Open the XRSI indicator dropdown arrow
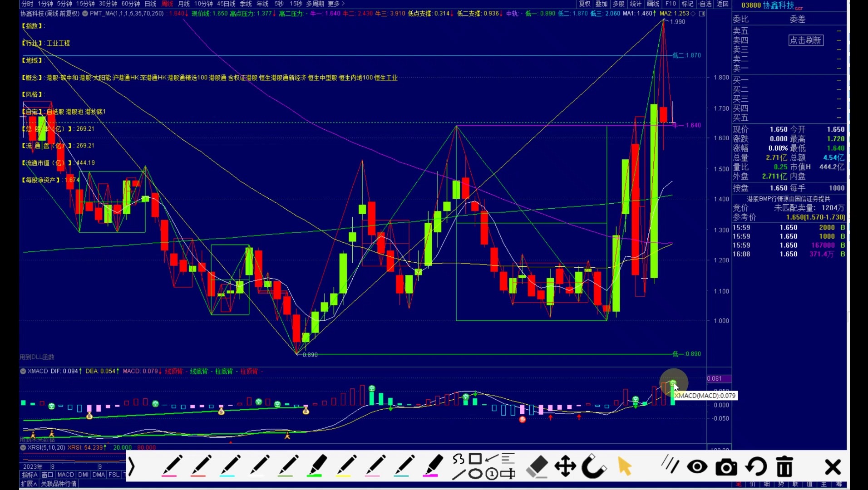Screen dimensions: 868x490 point(23,447)
